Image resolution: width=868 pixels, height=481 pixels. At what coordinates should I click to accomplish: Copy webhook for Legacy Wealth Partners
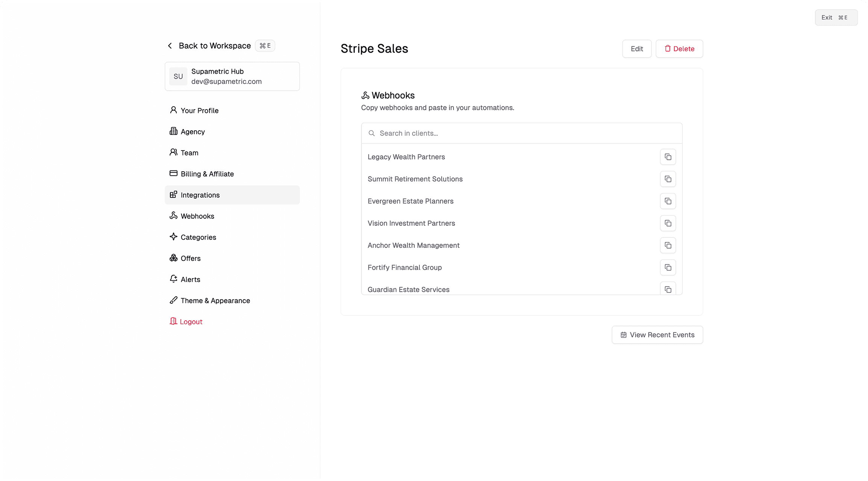click(x=668, y=157)
